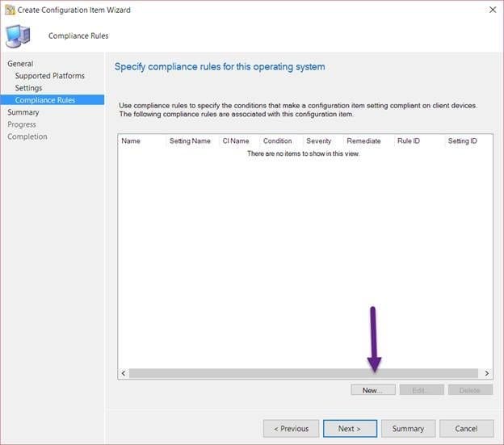Create a new compliance rule with New...
Viewport: 504px width, 445px height.
[x=373, y=390]
